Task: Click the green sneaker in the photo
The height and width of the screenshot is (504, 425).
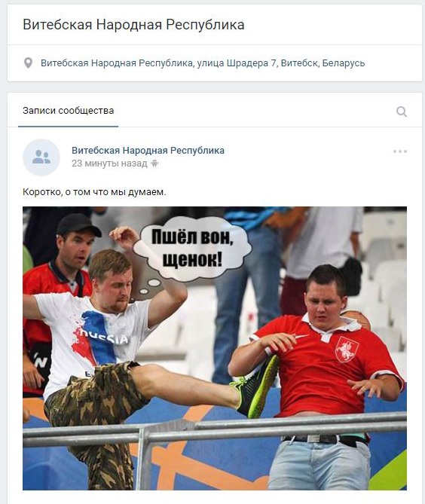Action: click(258, 386)
